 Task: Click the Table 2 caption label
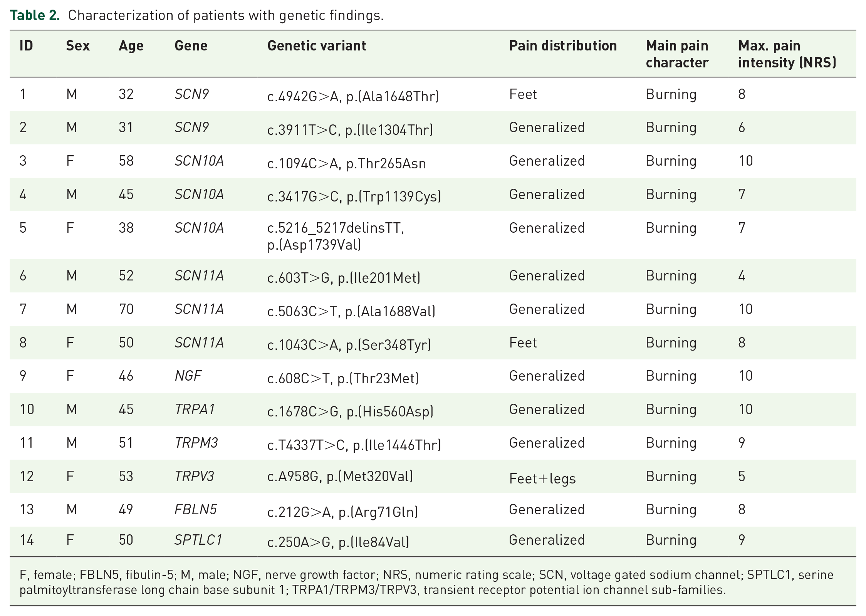click(x=35, y=15)
